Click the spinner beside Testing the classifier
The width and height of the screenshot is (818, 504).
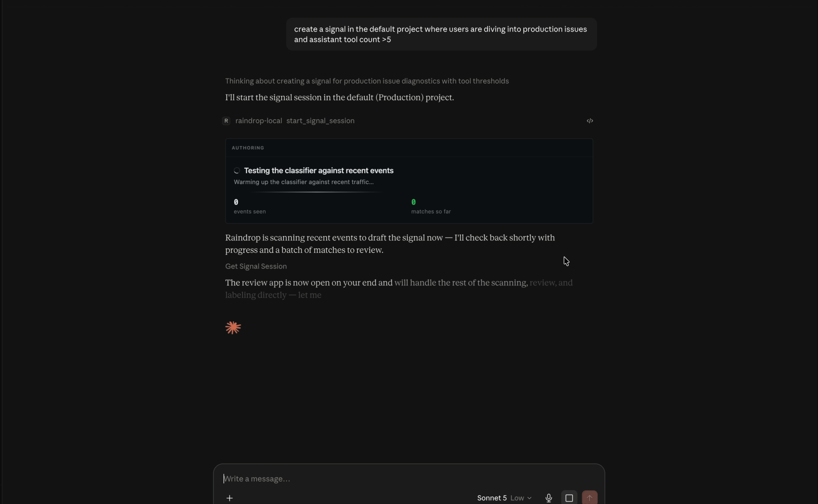237,171
